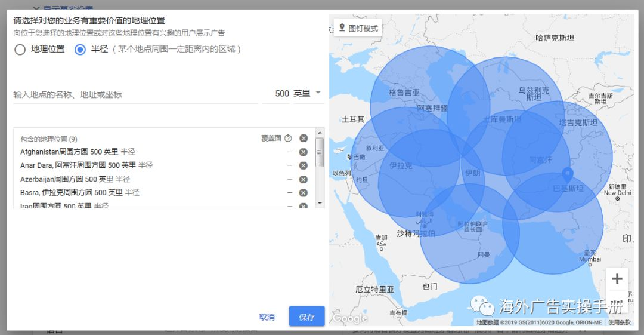Image resolution: width=644 pixels, height=335 pixels.
Task: Zoom in the map with plus button
Action: [617, 279]
